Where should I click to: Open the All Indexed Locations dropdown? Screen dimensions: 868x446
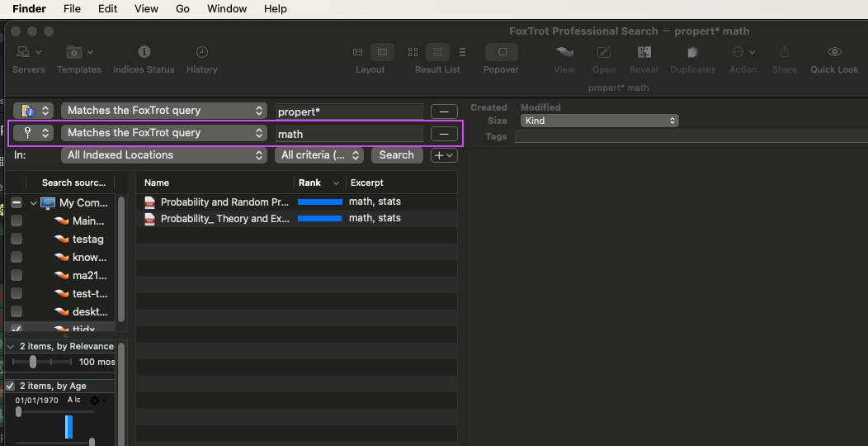tap(164, 155)
